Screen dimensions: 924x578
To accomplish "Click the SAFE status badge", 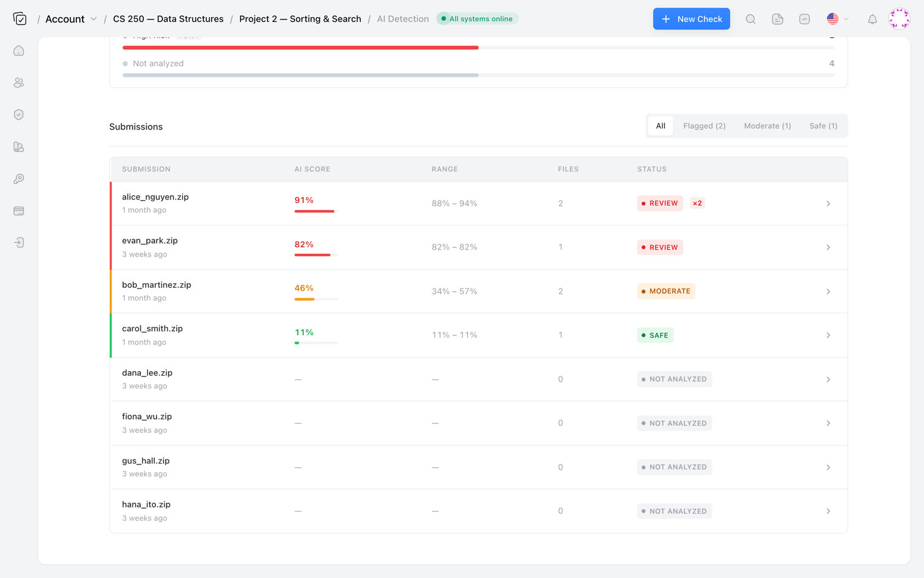I will pyautogui.click(x=655, y=335).
